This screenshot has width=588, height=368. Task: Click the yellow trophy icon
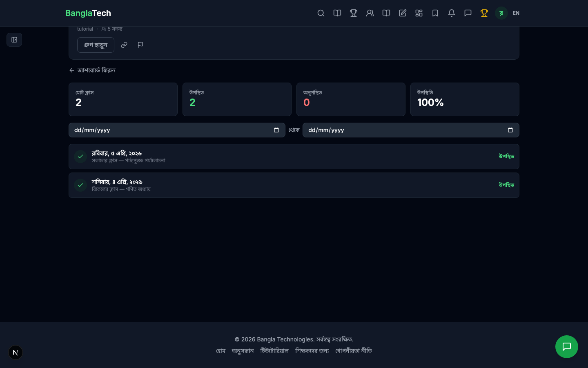(x=484, y=13)
